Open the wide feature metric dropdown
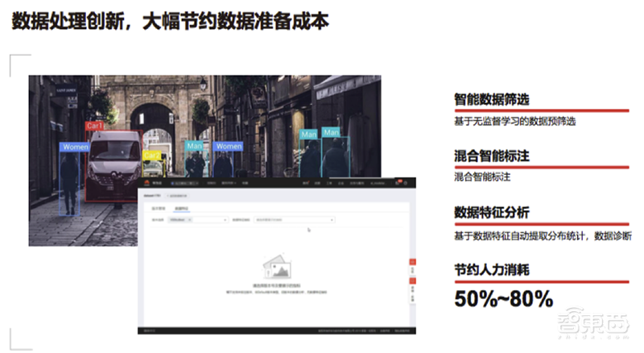The width and height of the screenshot is (644, 353). click(294, 220)
